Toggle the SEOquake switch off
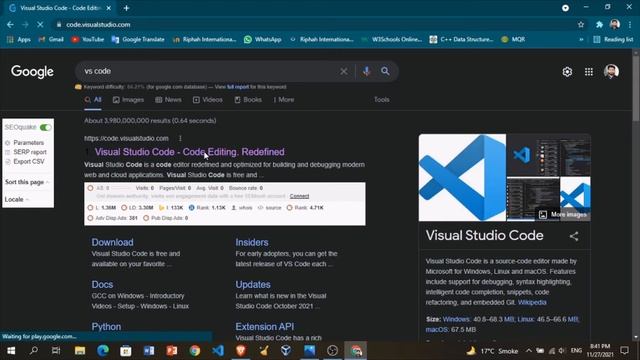The height and width of the screenshot is (360, 640). click(x=45, y=127)
